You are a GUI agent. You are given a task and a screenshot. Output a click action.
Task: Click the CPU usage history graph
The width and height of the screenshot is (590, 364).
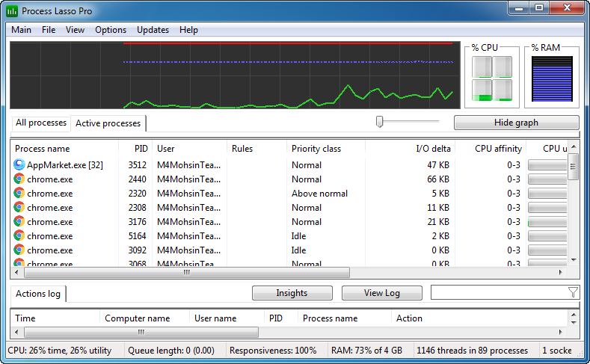[235, 75]
